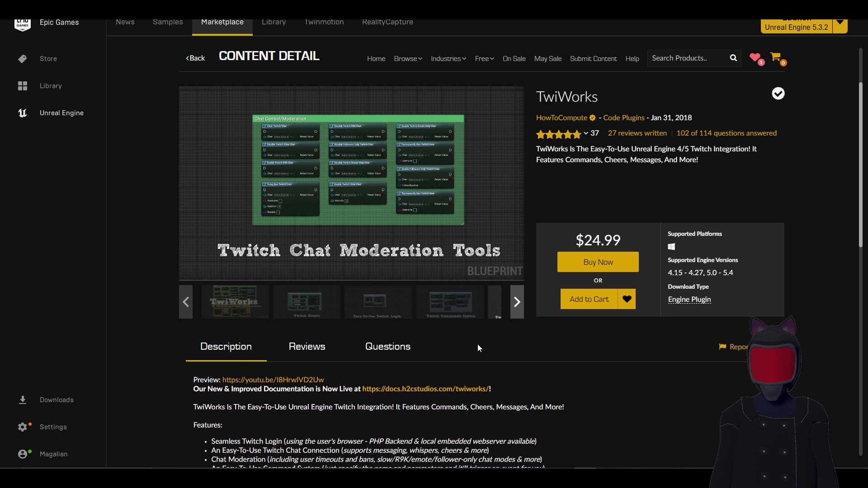868x488 pixels.
Task: Click the owned checkmark badge beside TwiWorks
Action: (x=778, y=94)
